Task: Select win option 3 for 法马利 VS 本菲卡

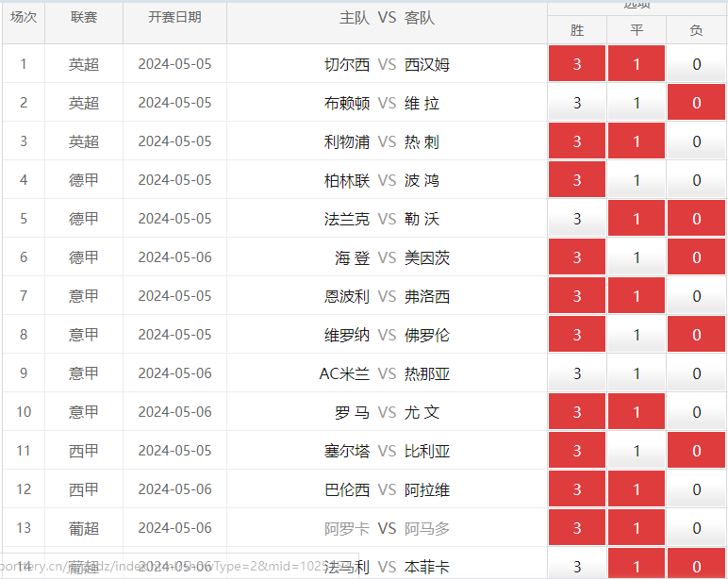Action: (x=576, y=564)
